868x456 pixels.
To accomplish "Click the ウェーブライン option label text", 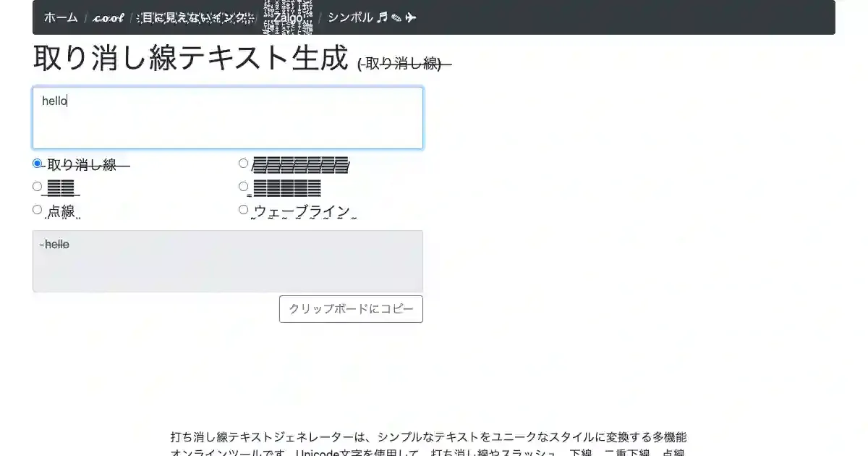I will click(x=302, y=211).
